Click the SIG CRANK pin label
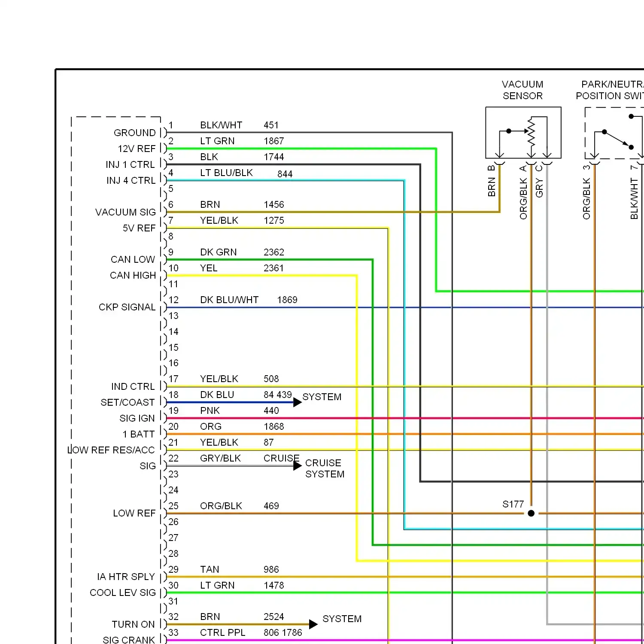The image size is (644, 644). tap(129, 640)
